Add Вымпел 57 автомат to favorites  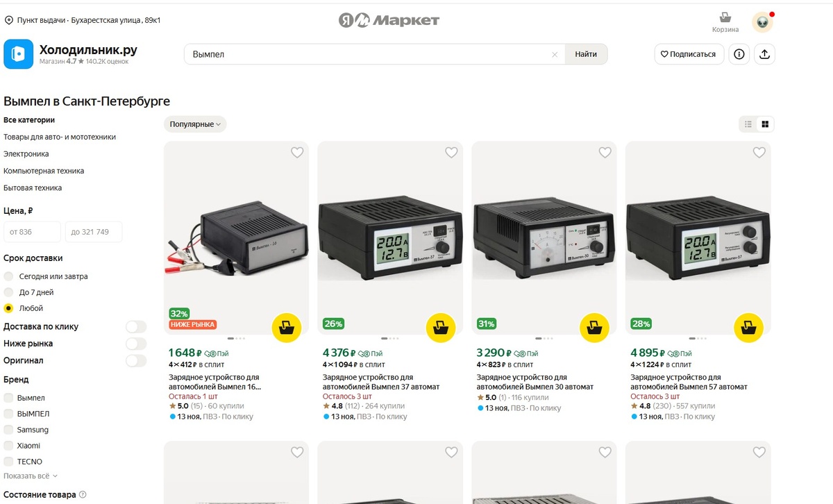coord(759,153)
